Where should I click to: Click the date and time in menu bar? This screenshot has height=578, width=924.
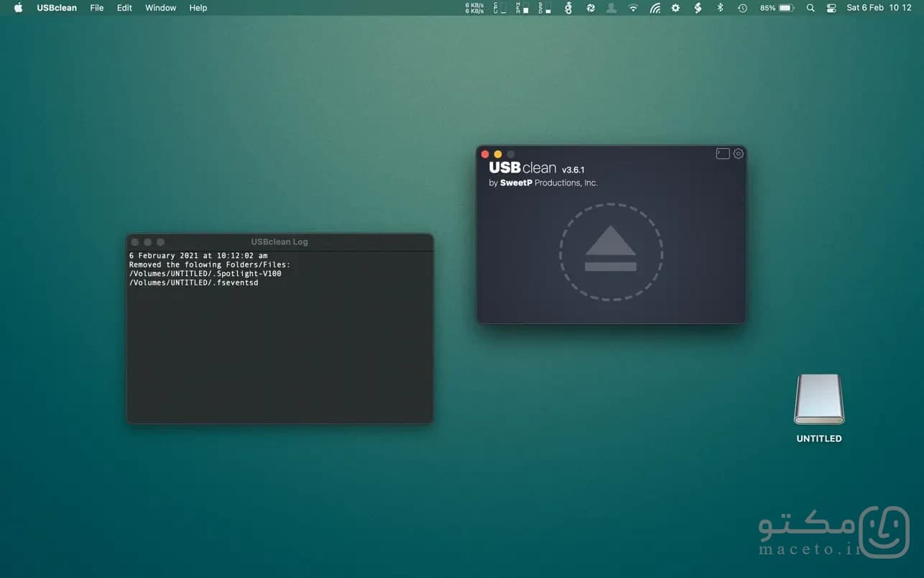point(879,8)
